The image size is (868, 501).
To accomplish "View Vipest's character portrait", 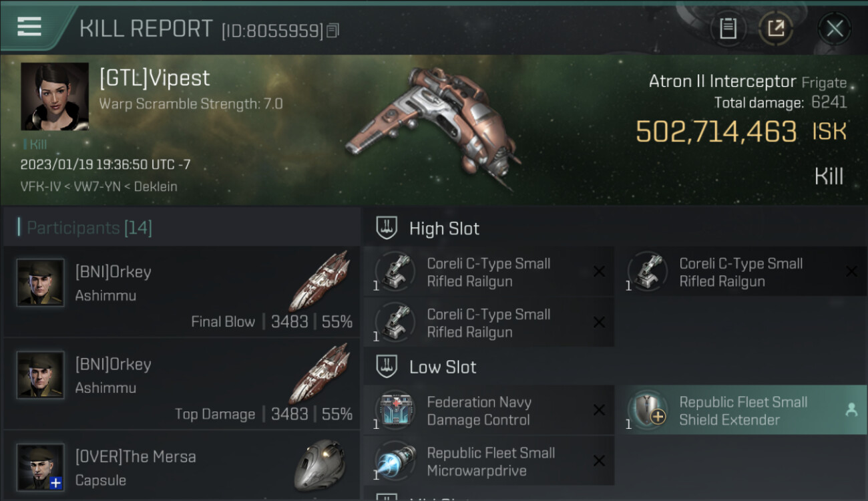I will pos(55,96).
